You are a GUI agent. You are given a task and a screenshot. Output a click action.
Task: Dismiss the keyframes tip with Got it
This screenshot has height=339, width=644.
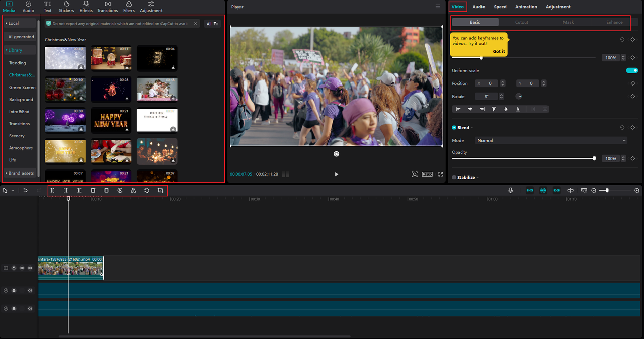point(499,51)
